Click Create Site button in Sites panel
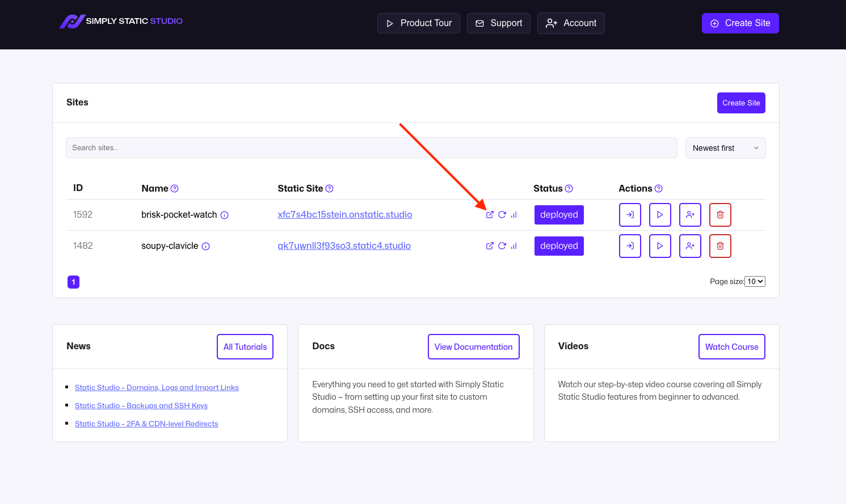Screen dimensions: 846x504 pos(741,103)
